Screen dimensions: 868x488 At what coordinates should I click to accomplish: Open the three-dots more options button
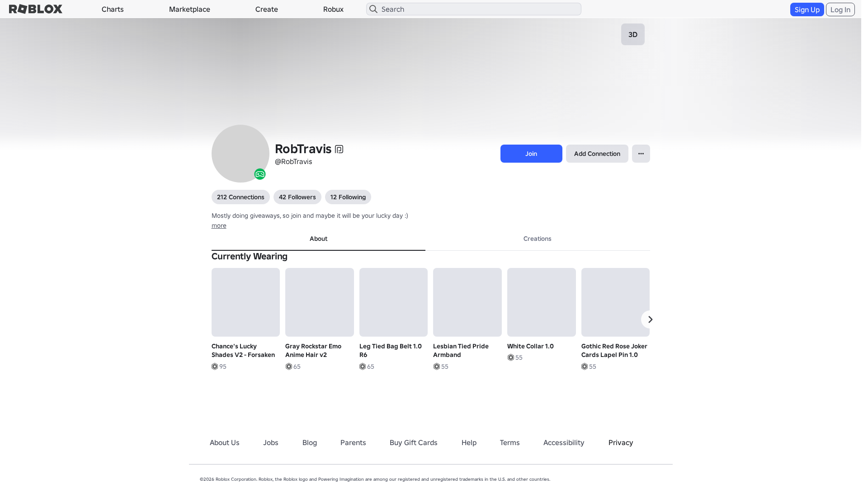641,154
